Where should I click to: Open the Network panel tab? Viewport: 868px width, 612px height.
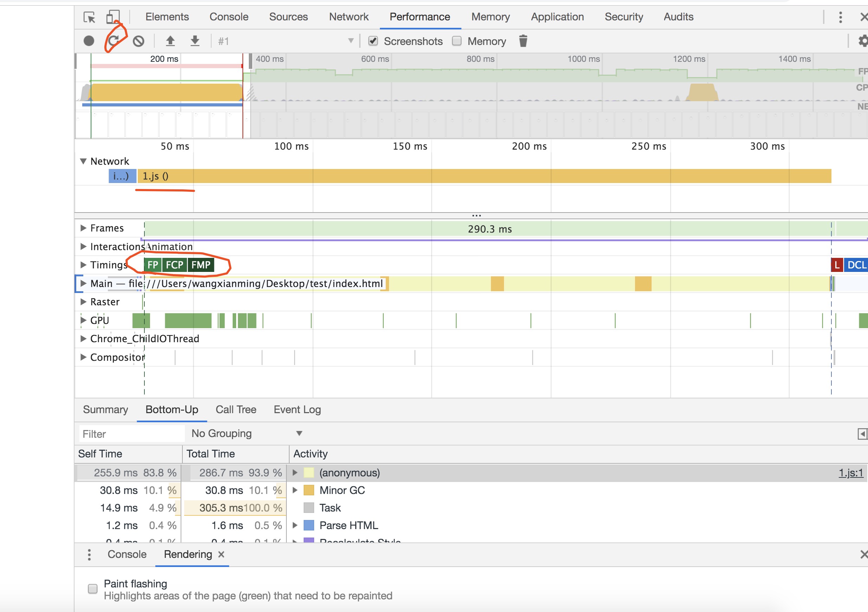(349, 17)
